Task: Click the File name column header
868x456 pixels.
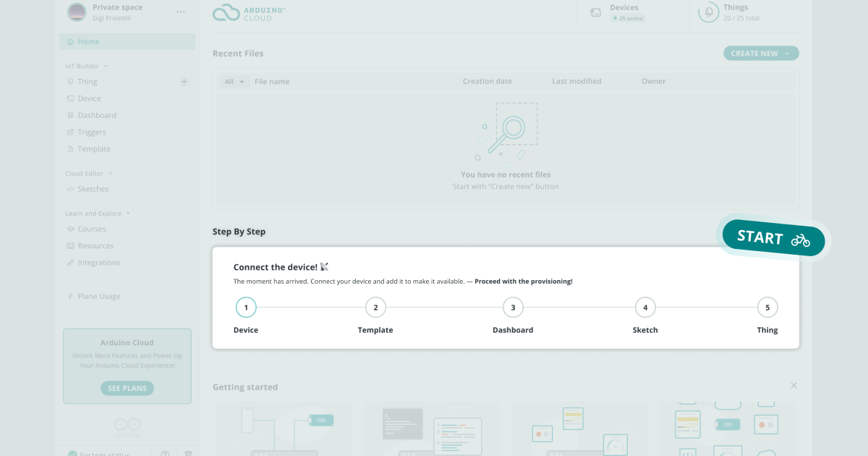Action: click(272, 82)
